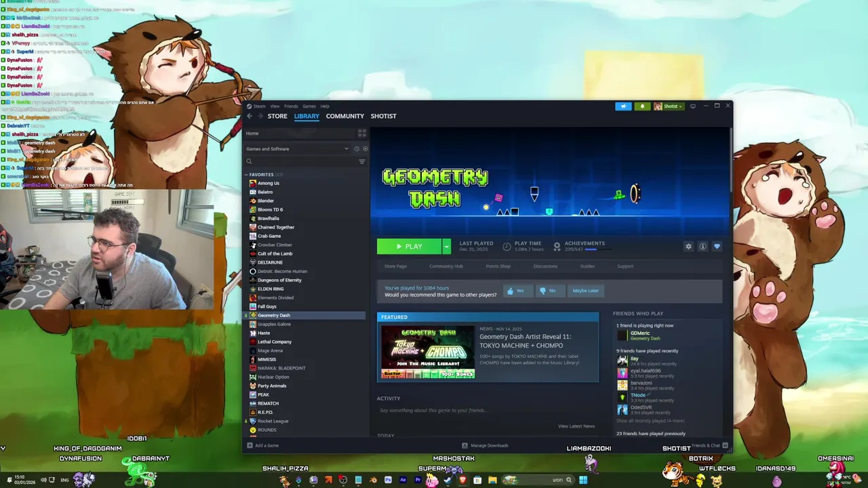Screen dimensions: 868x488
Task: Open the Friends menu
Action: pos(291,106)
